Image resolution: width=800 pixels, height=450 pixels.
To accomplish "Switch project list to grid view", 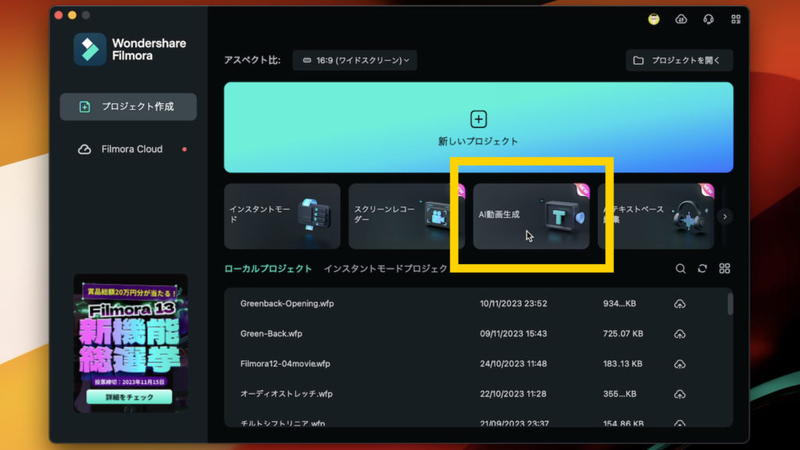I will (724, 268).
